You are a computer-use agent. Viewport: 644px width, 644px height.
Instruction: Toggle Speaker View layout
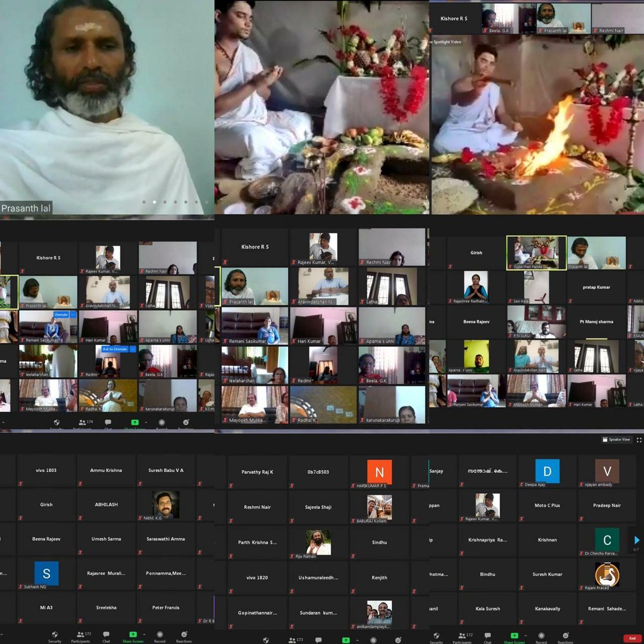616,440
